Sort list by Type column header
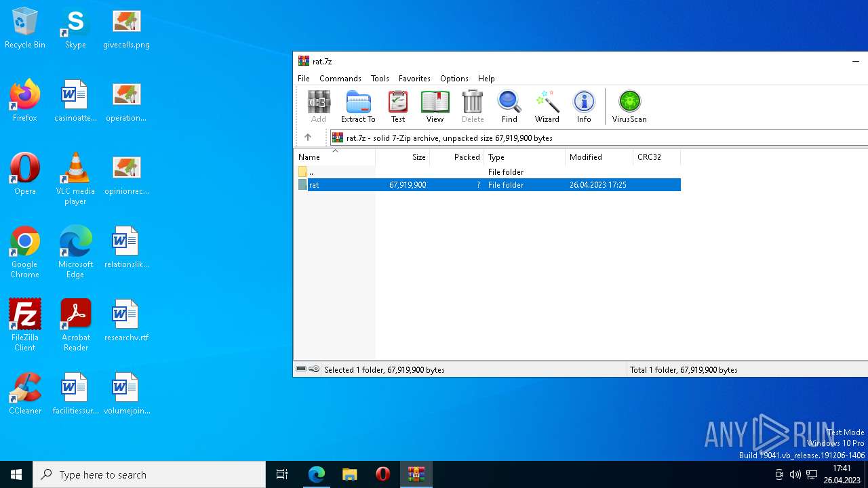Viewport: 868px width, 488px height. pos(524,157)
